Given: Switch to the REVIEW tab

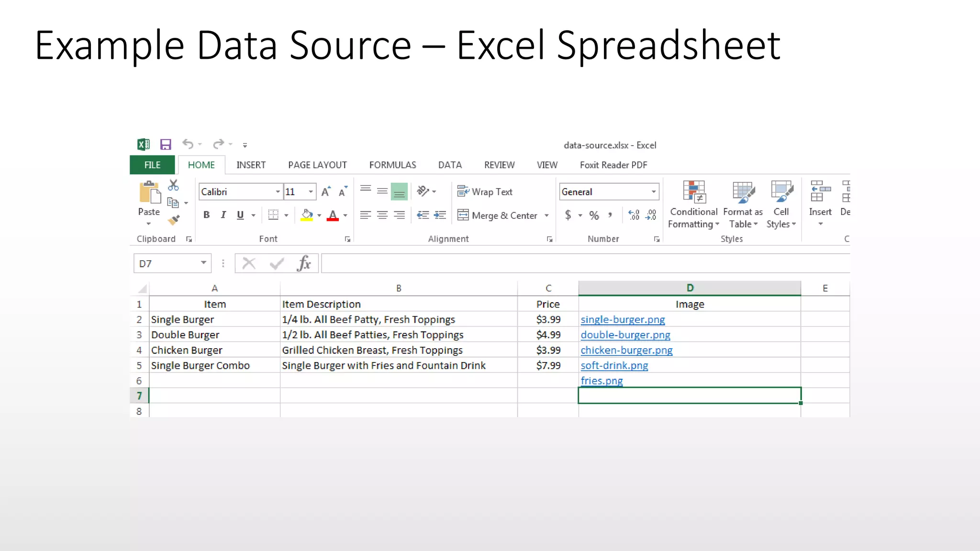Looking at the screenshot, I should [499, 165].
